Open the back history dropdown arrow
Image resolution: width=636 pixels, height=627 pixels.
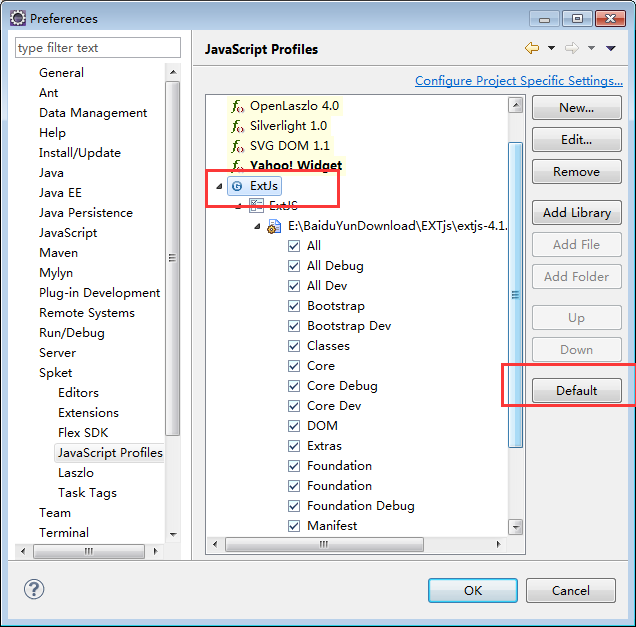tap(551, 48)
